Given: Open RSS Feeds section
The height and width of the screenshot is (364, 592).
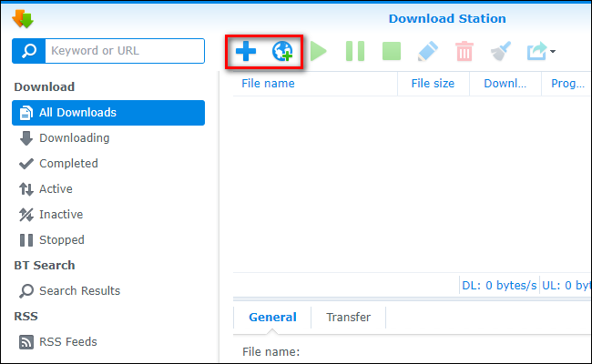Looking at the screenshot, I should [69, 342].
